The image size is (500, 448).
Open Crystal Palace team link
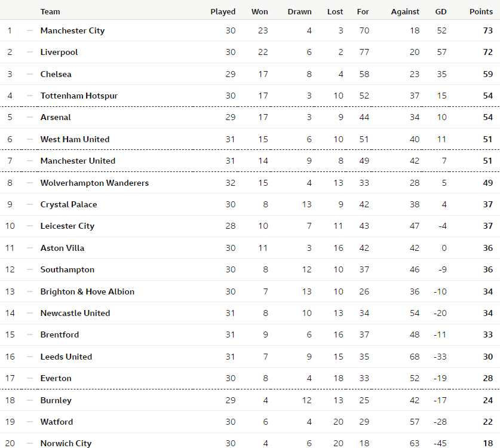pos(69,205)
